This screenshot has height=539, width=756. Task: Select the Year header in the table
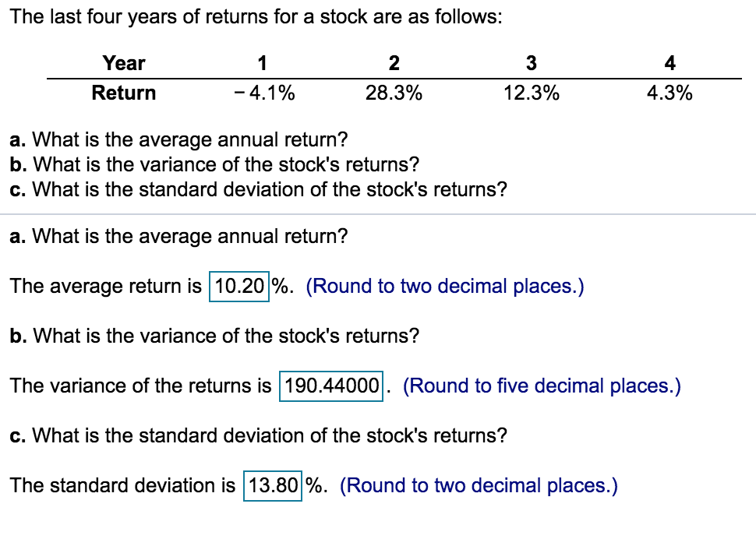[x=124, y=63]
